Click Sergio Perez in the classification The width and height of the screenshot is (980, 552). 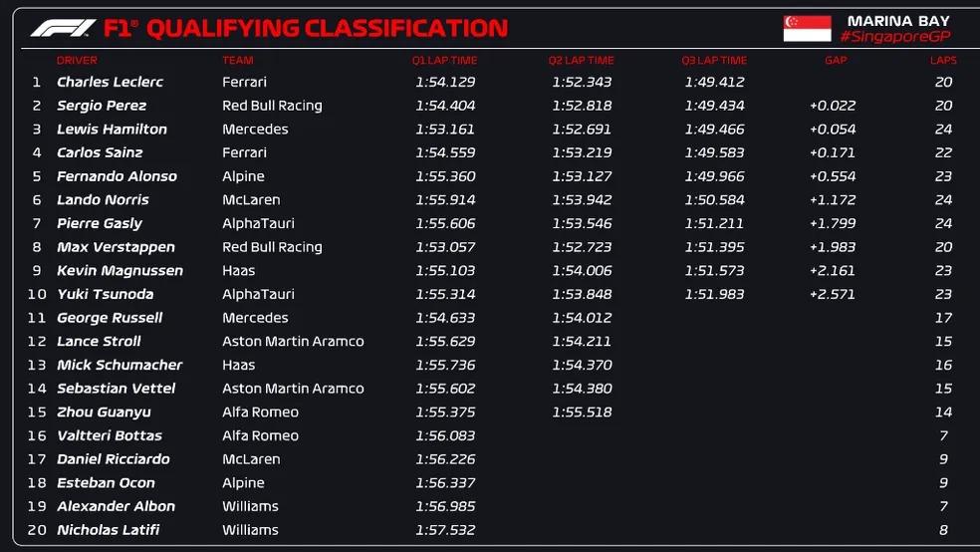[102, 106]
